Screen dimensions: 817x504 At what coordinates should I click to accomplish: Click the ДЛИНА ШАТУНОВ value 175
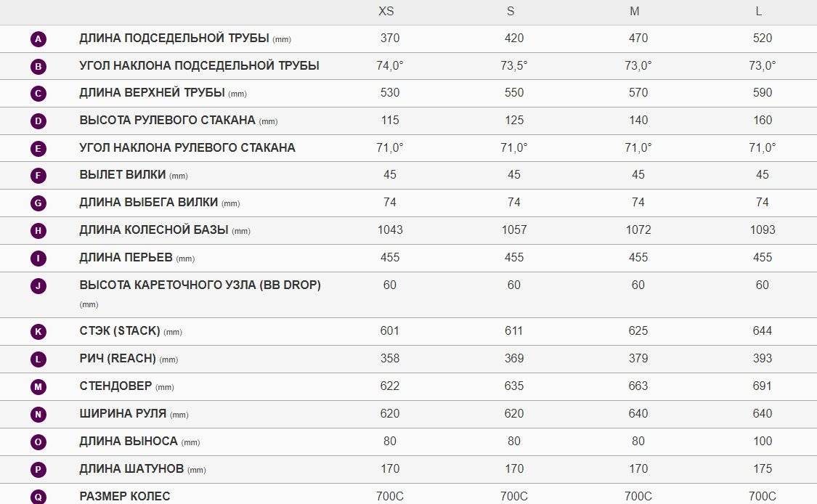click(x=763, y=469)
